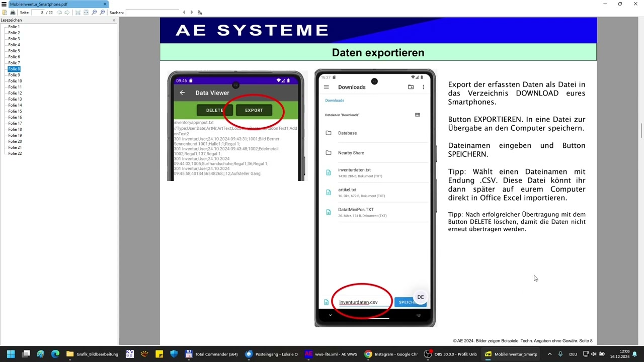Open the Windows Start menu

(11, 354)
